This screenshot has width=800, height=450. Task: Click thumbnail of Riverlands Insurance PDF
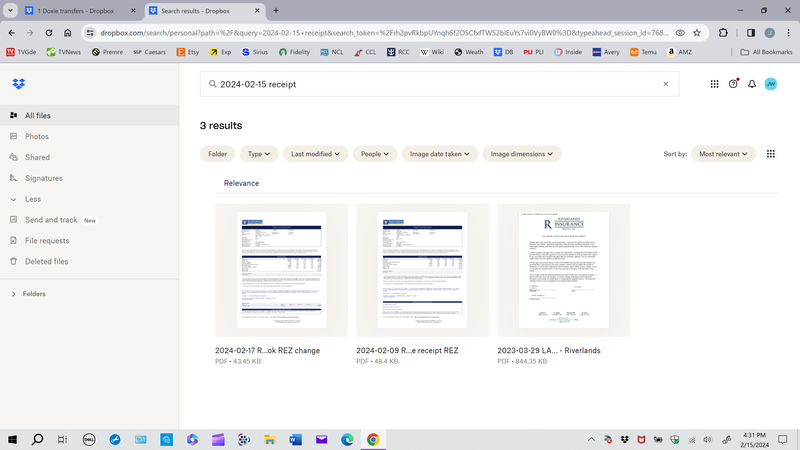point(564,270)
